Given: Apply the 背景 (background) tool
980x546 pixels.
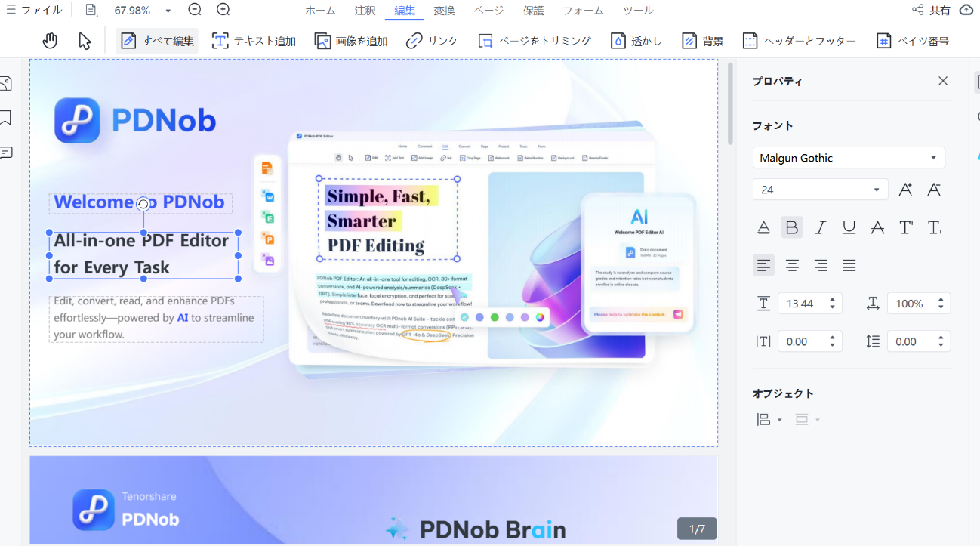Looking at the screenshot, I should [702, 40].
